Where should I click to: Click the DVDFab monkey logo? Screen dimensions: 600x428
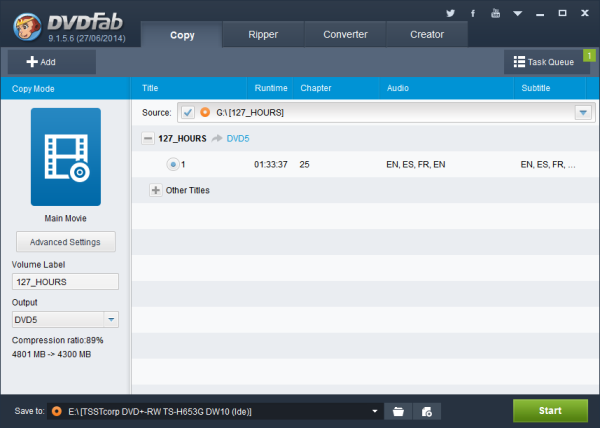(x=27, y=27)
